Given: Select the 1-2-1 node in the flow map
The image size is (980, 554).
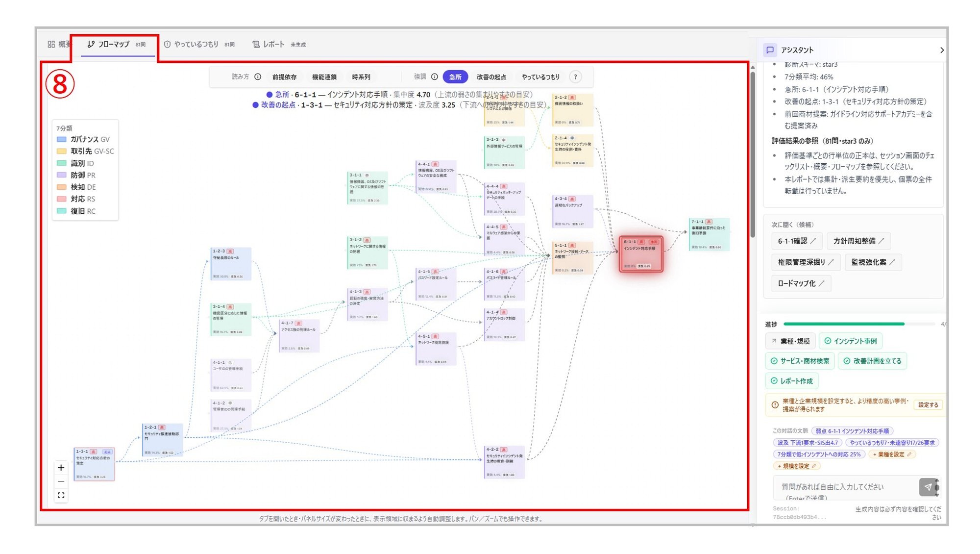Looking at the screenshot, I should pyautogui.click(x=163, y=440).
